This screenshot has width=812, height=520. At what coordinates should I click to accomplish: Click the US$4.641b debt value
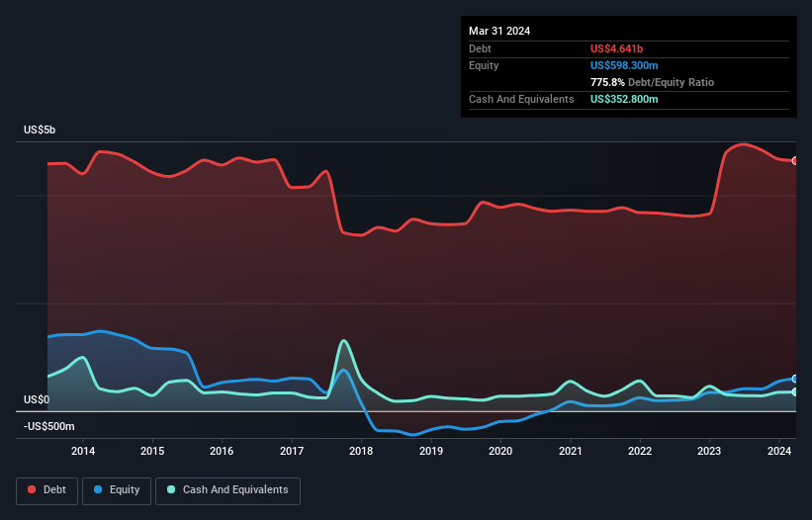coord(616,48)
